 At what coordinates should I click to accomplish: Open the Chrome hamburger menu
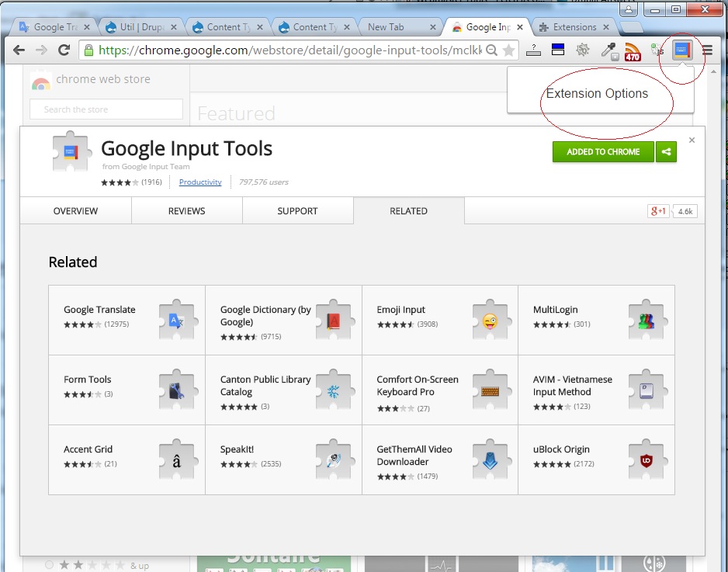707,50
